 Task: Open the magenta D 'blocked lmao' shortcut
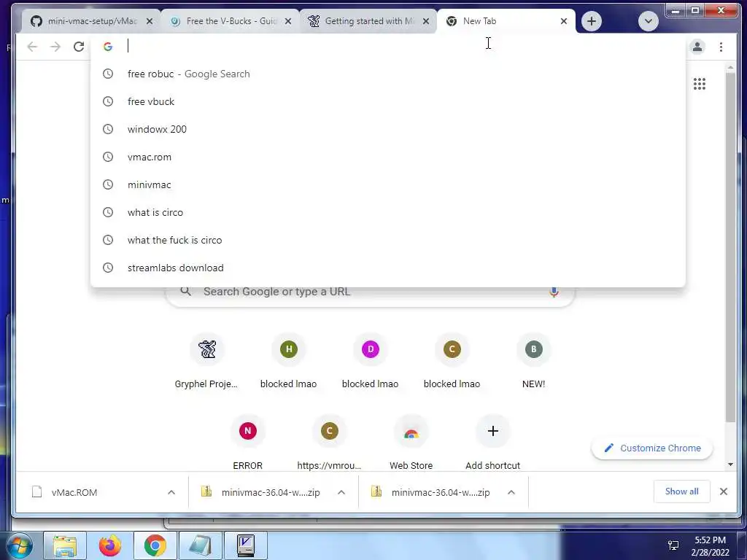click(x=370, y=362)
